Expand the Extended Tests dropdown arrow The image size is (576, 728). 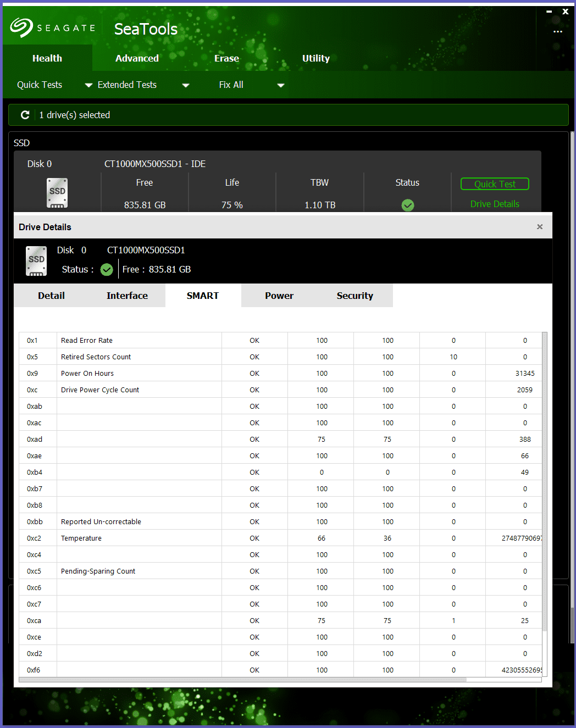186,85
